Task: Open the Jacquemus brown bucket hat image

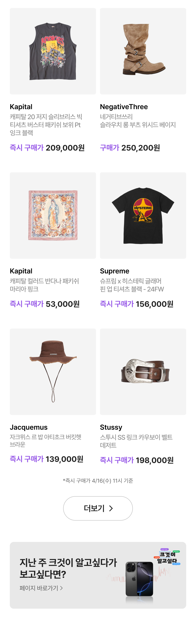Action: point(53,372)
